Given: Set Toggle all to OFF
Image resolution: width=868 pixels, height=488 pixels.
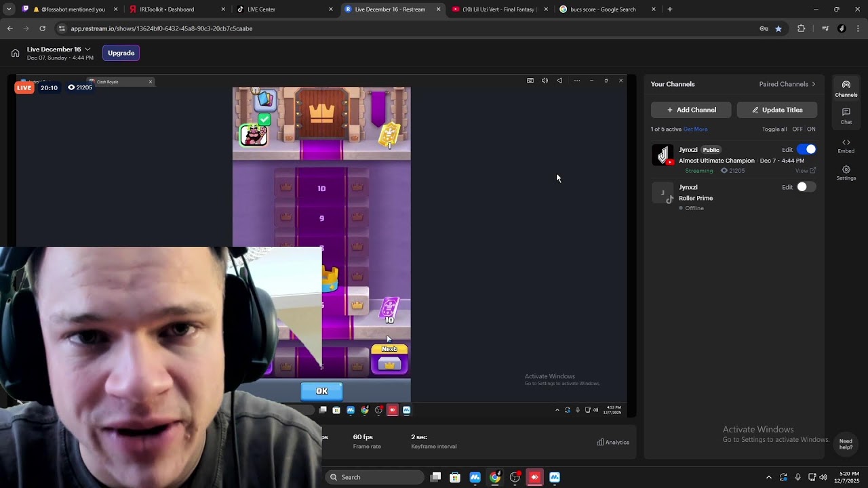Looking at the screenshot, I should point(797,129).
